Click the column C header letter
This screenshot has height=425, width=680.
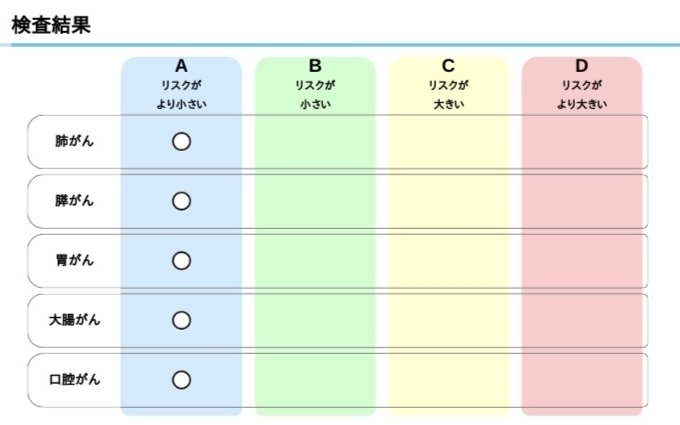click(448, 67)
